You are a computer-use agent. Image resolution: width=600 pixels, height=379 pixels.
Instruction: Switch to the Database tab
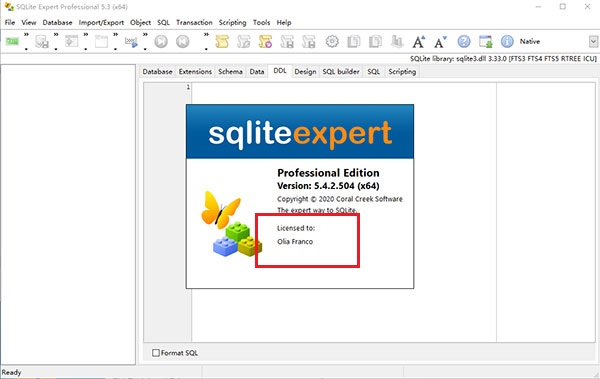157,72
